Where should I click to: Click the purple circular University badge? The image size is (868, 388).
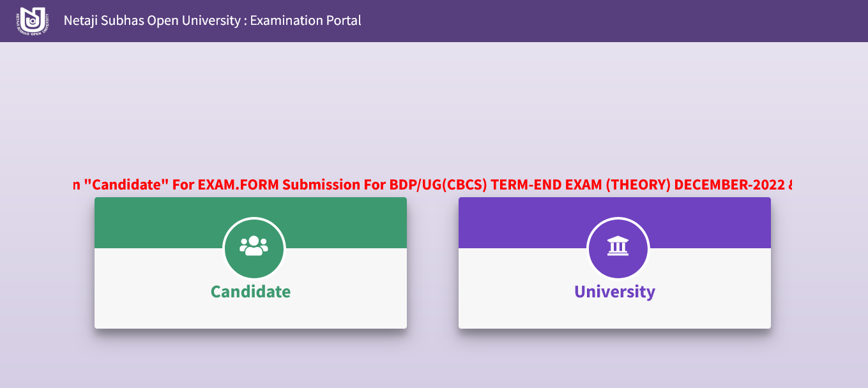click(x=617, y=249)
